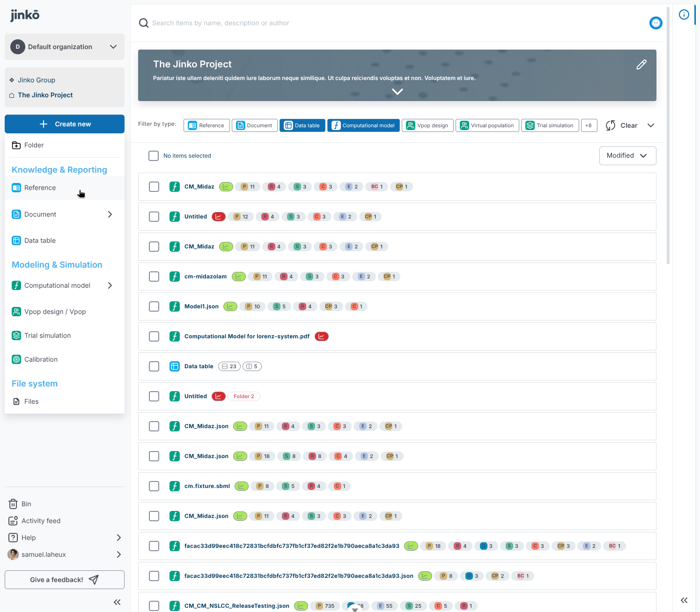Choose Reference in the Create new menu
The image size is (700, 612).
pyautogui.click(x=65, y=188)
